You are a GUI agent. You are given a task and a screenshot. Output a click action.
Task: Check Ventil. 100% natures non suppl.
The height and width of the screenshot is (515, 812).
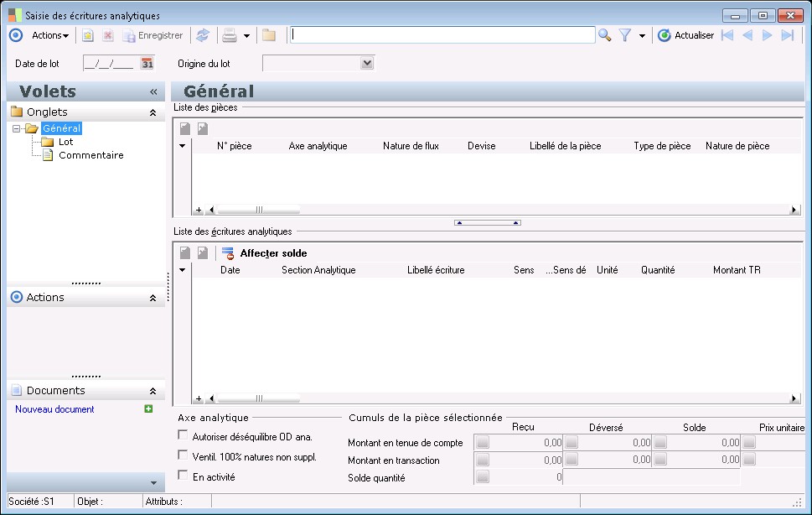pos(184,455)
